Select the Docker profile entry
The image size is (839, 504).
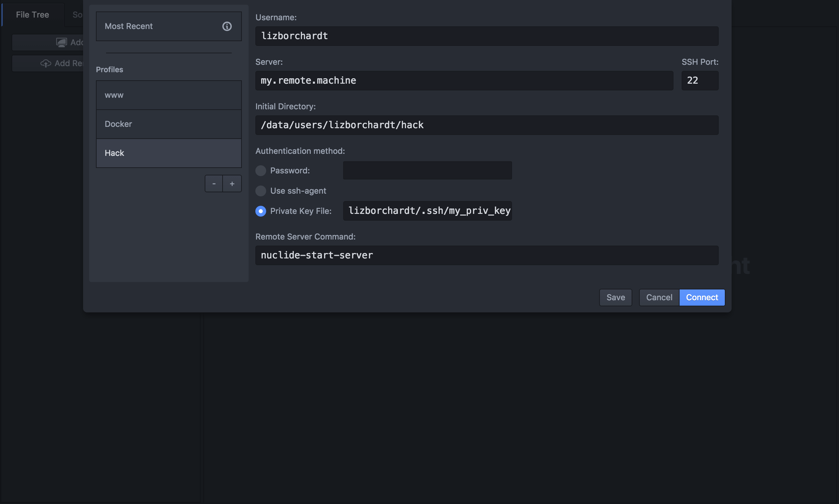click(169, 124)
